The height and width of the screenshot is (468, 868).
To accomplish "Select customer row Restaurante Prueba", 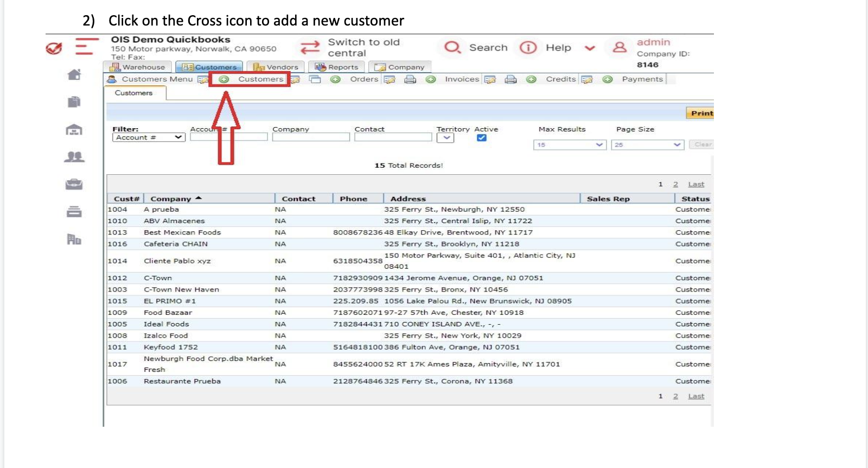I will pyautogui.click(x=409, y=381).
